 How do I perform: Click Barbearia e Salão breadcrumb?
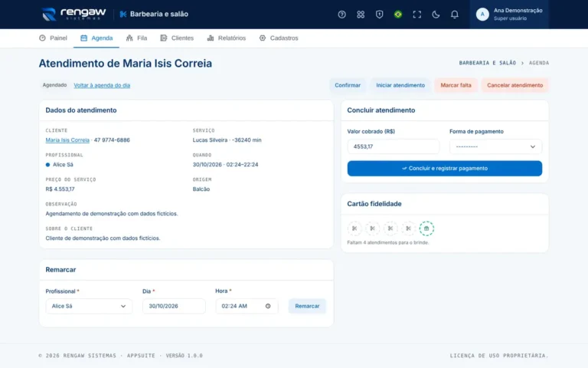pos(488,63)
